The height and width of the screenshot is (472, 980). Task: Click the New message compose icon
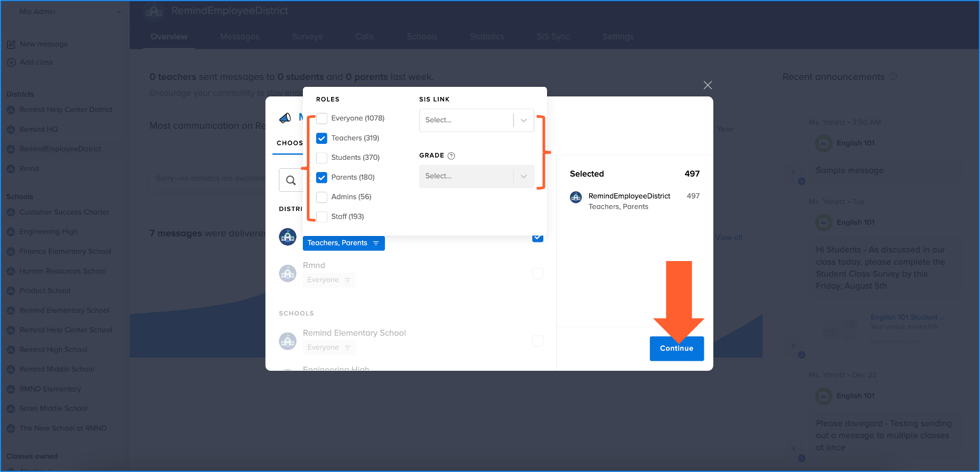11,44
